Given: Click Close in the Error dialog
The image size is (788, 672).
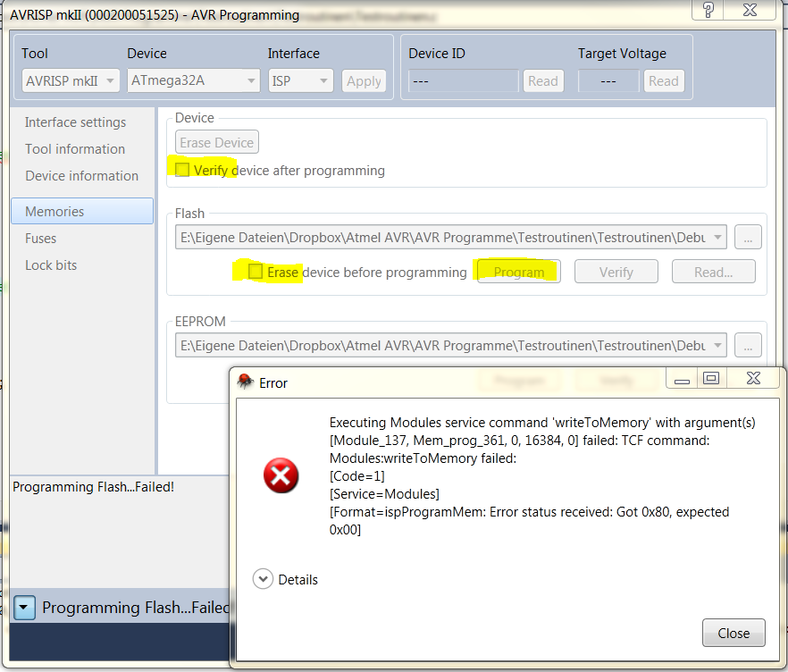Looking at the screenshot, I should point(734,633).
